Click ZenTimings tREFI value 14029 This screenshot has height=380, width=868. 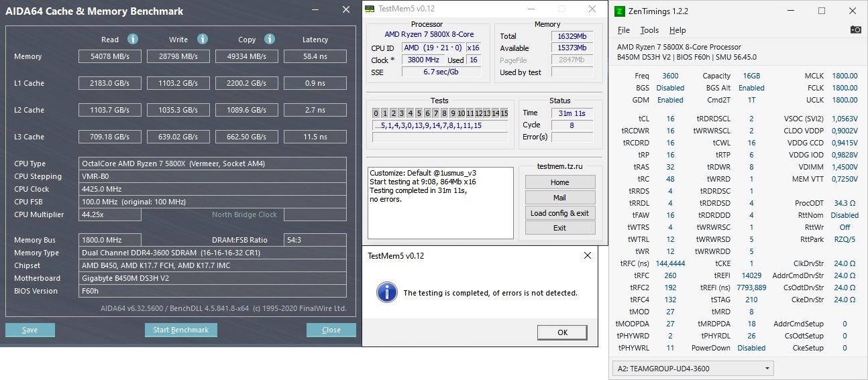click(x=751, y=275)
